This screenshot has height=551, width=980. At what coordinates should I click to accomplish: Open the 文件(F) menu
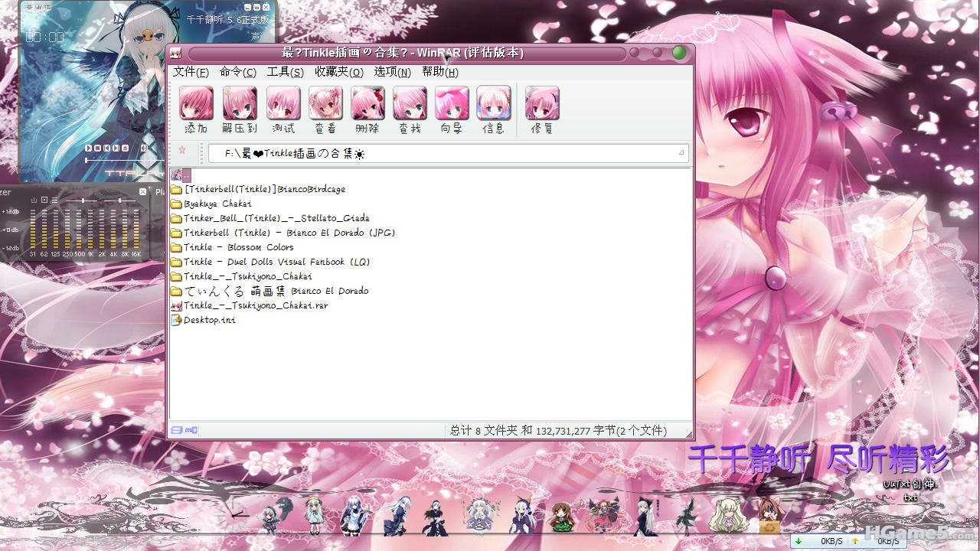(191, 72)
